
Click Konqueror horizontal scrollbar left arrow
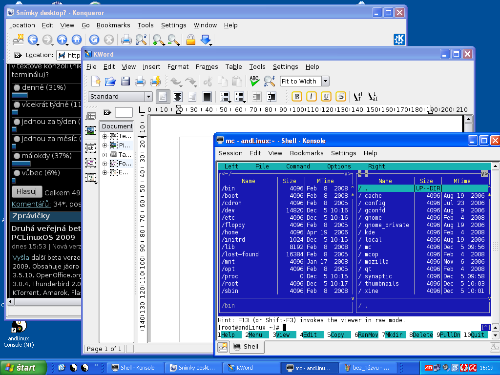coord(11,302)
